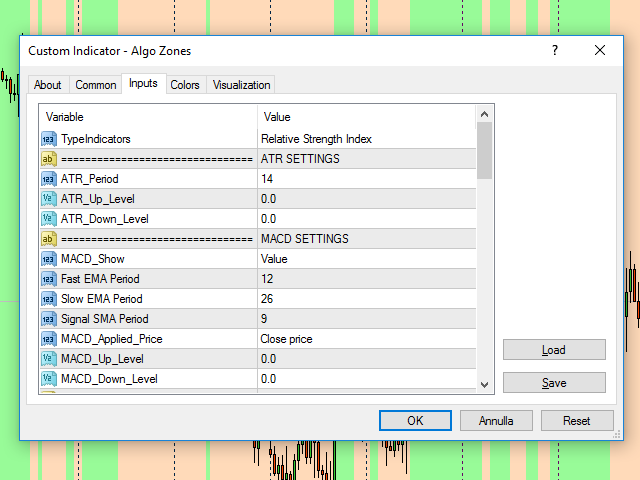Click the integer icon beside TypeIndicators

click(49, 139)
